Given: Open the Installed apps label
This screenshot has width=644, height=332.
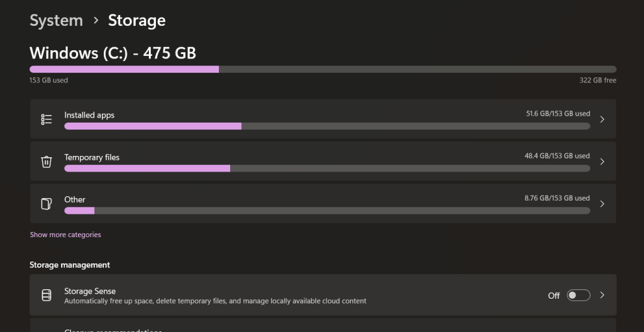Looking at the screenshot, I should click(x=89, y=115).
